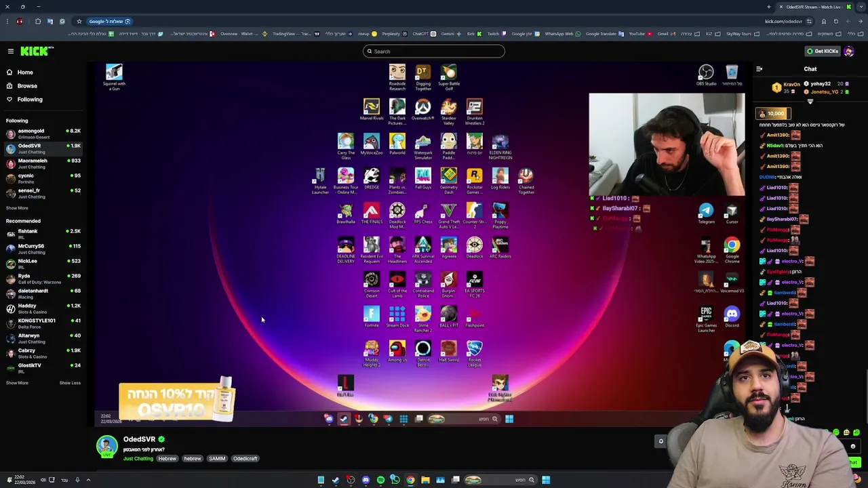Select the Odedcraft tag
This screenshot has height=488, width=868.
[x=245, y=459]
